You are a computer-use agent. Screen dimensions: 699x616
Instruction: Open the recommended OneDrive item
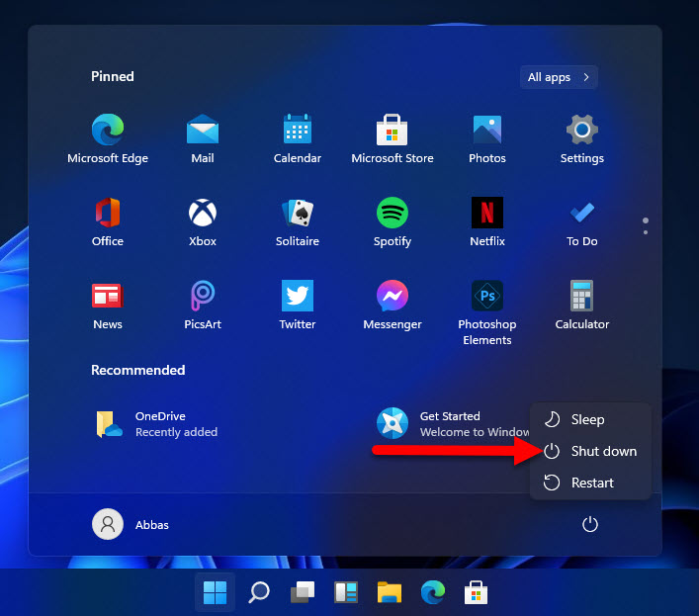coord(157,424)
